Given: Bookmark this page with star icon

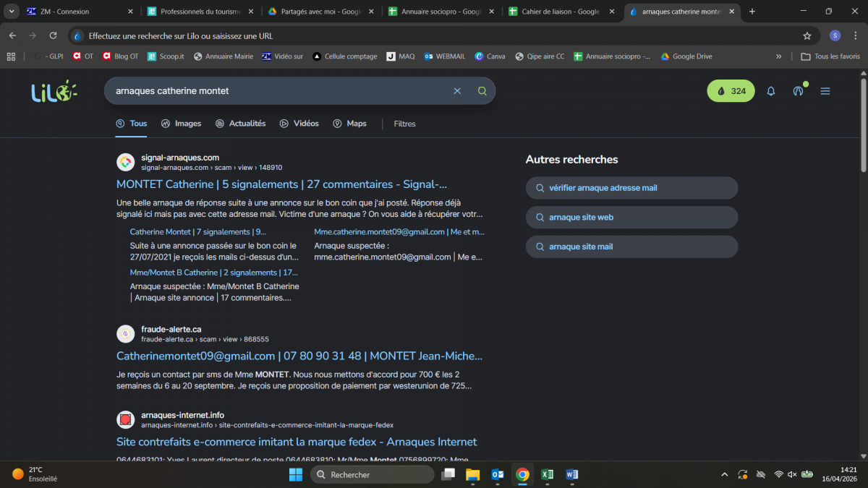Looking at the screenshot, I should pyautogui.click(x=807, y=35).
